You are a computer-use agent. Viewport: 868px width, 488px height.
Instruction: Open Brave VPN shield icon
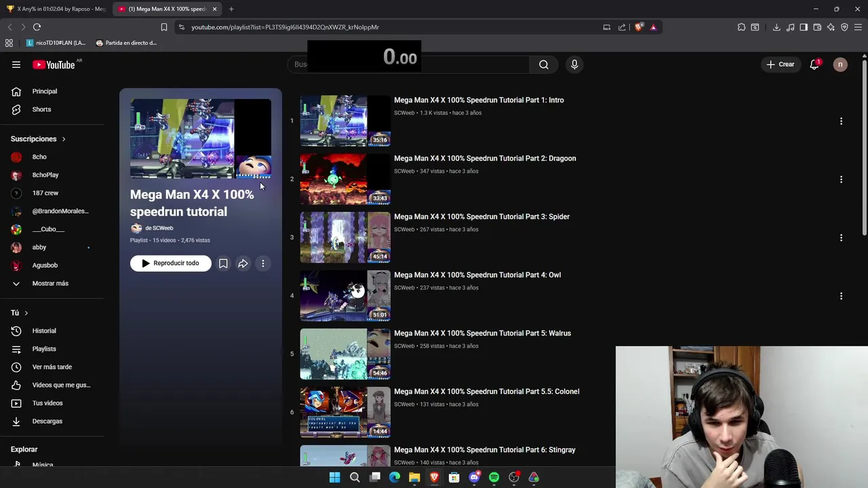(844, 27)
